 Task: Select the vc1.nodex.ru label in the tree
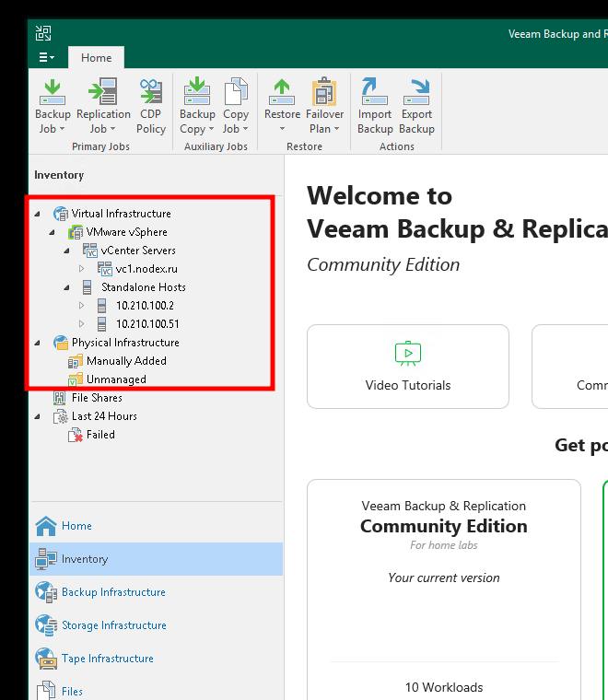click(x=146, y=269)
